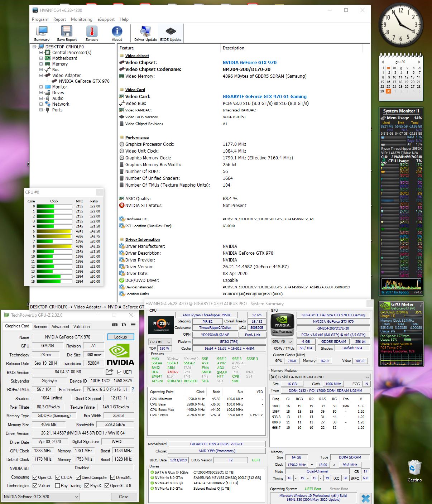The image size is (432, 504).
Task: Enable the Ray Tracing checkbox
Action: point(58,486)
